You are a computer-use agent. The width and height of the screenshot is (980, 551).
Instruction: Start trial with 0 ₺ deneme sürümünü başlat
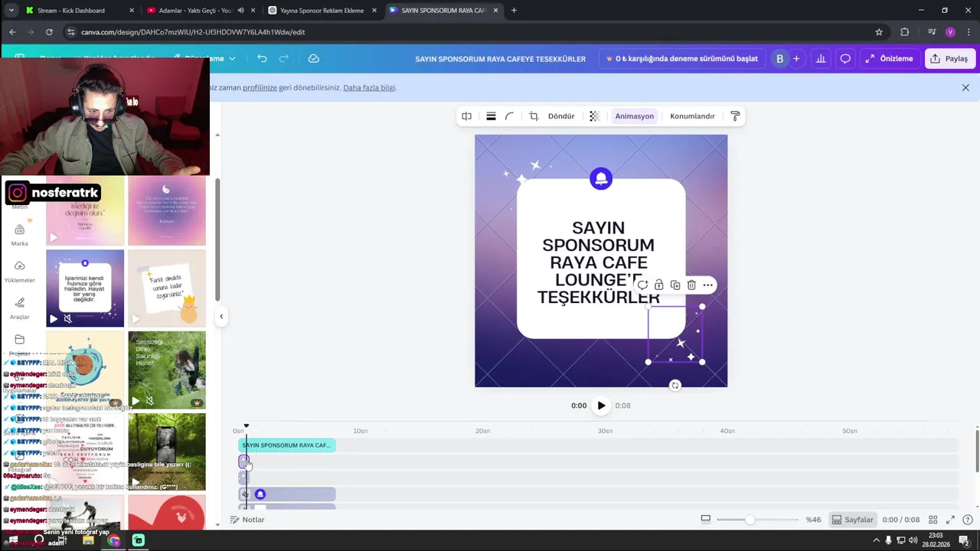coord(681,59)
